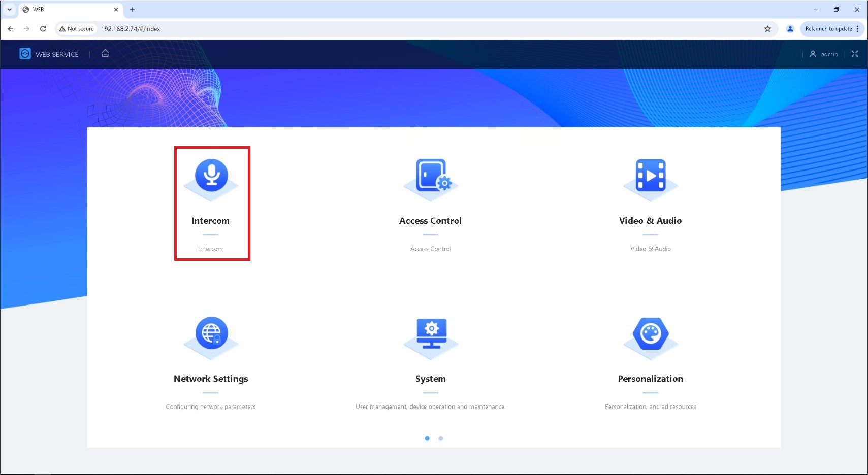Select the WEB tab
Screen dimensions: 868x475
tap(70, 10)
